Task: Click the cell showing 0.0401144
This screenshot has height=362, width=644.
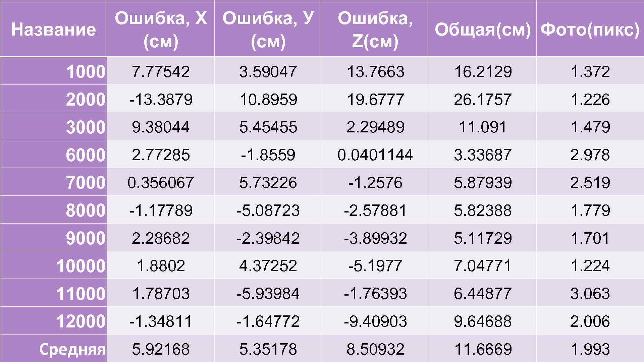Action: [x=375, y=155]
